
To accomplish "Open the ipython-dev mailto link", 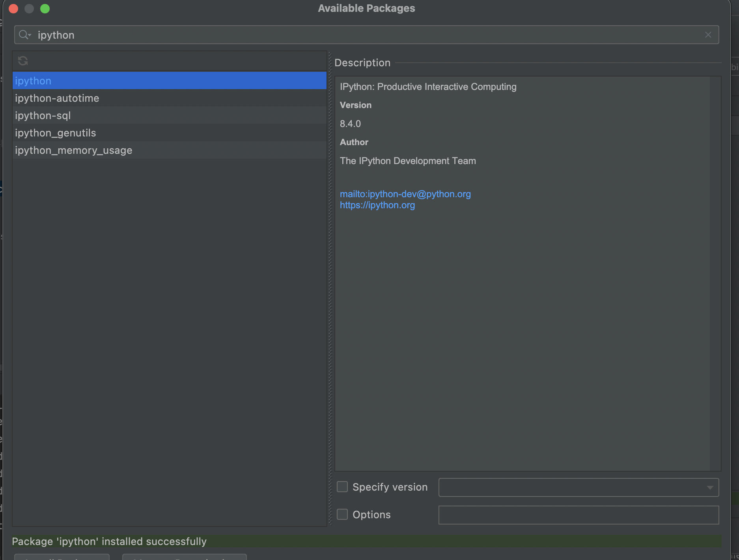I will pyautogui.click(x=405, y=194).
